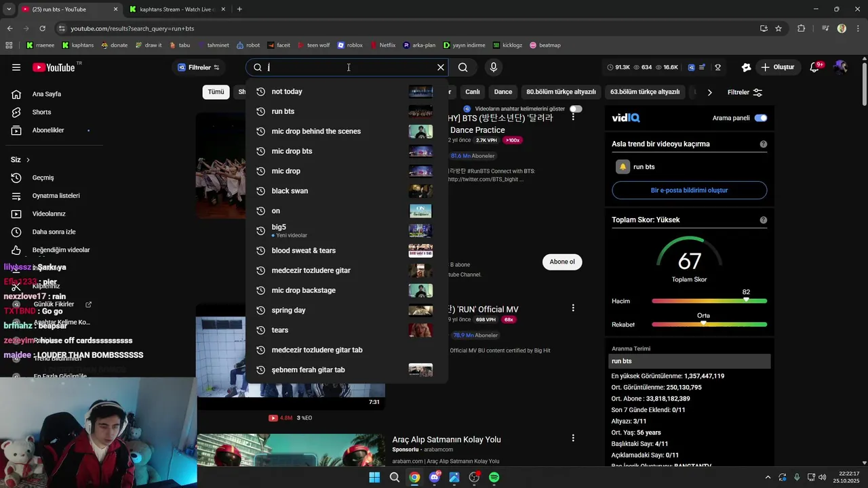Select 'medcezir tozludere gitar tab' suggestion
This screenshot has height=488, width=868.
tap(347, 350)
